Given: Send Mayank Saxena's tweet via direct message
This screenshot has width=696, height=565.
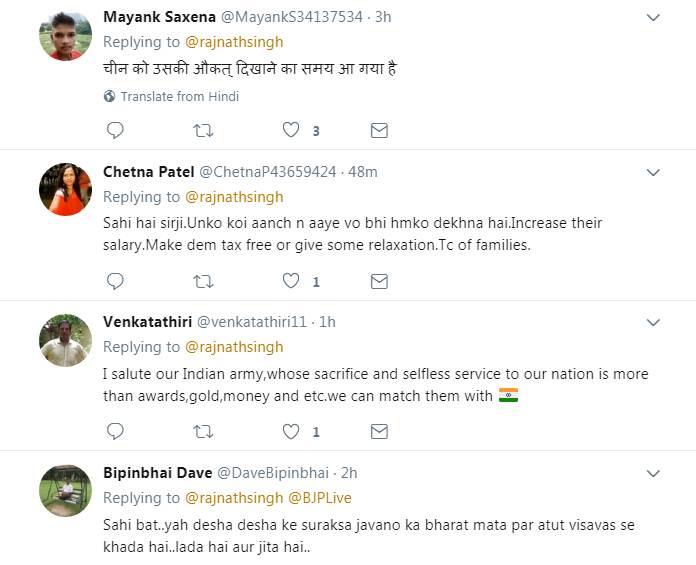Looking at the screenshot, I should click(379, 130).
